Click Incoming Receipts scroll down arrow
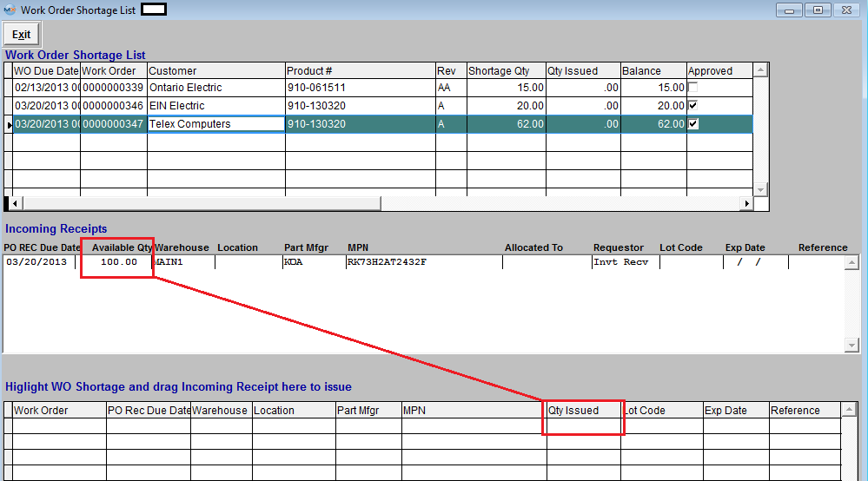Viewport: 868px width, 481px height. coord(851,346)
